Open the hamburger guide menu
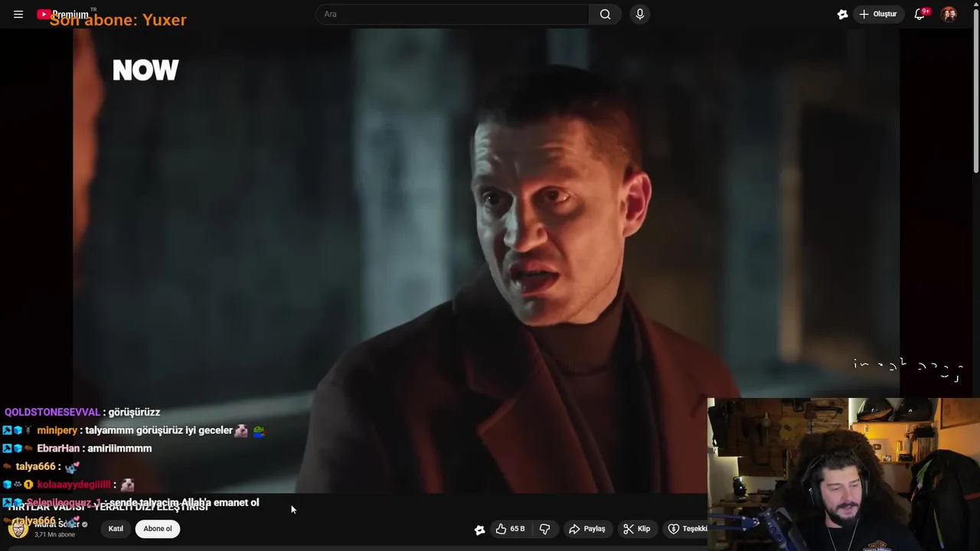This screenshot has width=980, height=551. point(18,14)
